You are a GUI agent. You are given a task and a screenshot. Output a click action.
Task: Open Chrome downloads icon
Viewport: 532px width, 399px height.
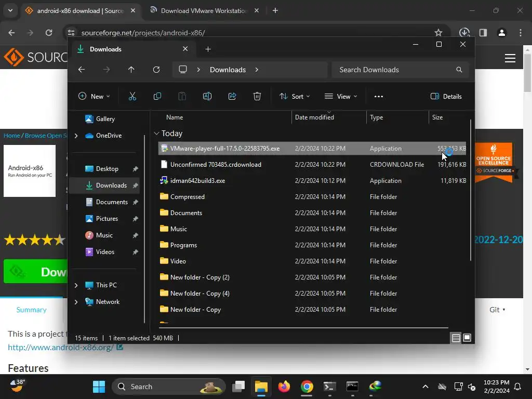(464, 33)
